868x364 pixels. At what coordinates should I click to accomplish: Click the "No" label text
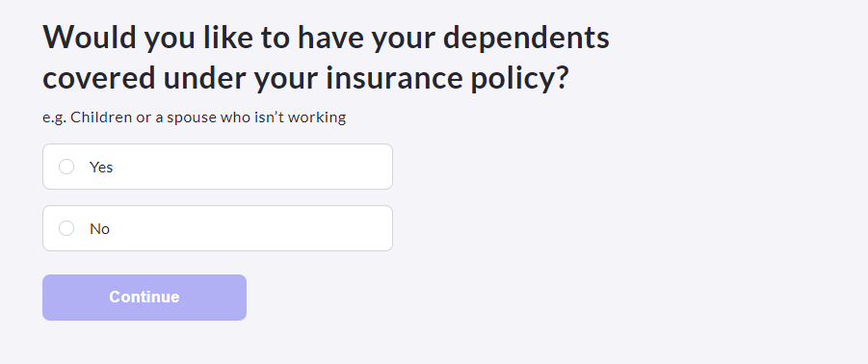click(99, 228)
